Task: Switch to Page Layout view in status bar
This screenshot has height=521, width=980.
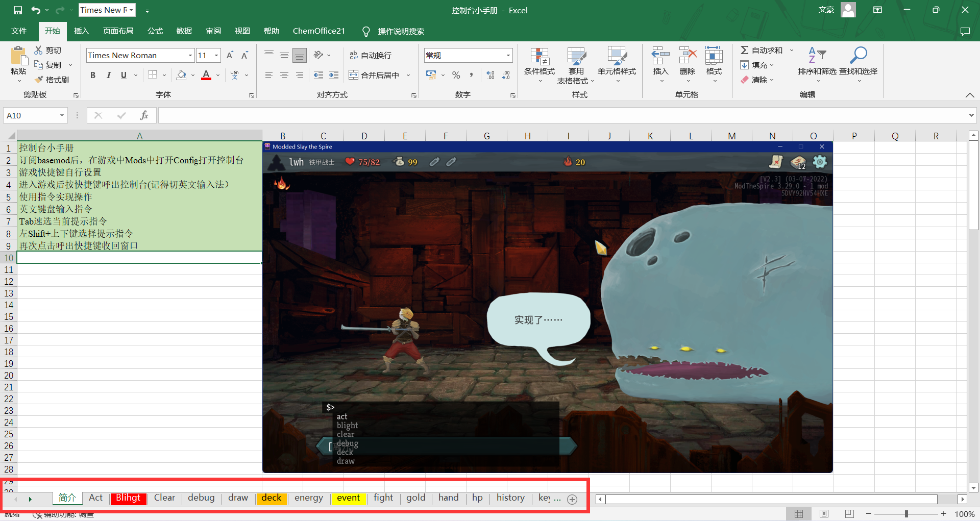Action: tap(824, 514)
